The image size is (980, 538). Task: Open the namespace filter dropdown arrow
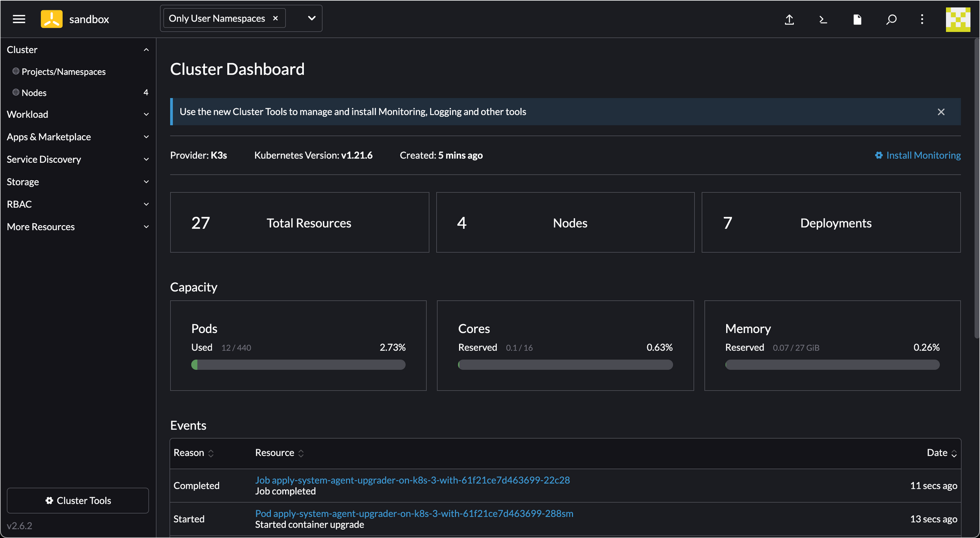[x=312, y=18]
